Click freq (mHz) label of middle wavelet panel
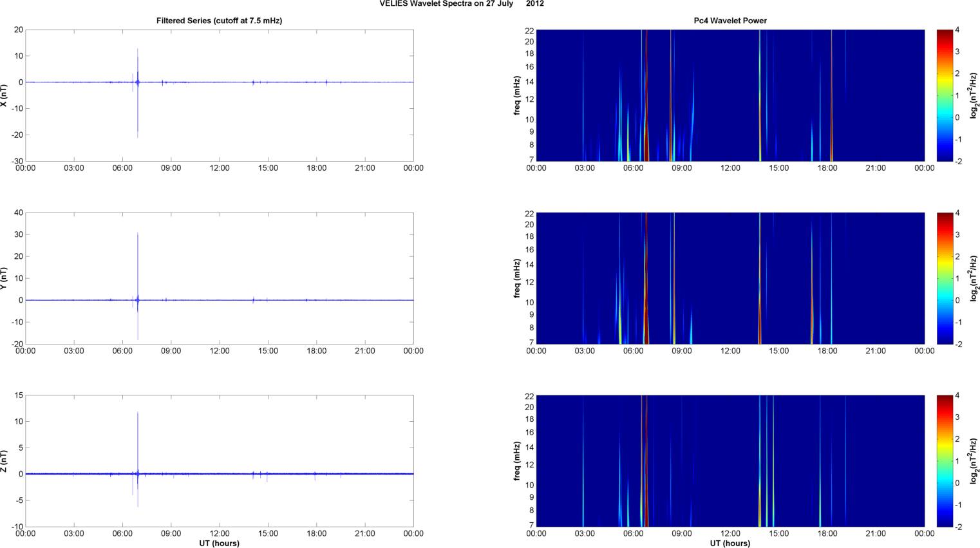The height and width of the screenshot is (548, 980). click(517, 278)
